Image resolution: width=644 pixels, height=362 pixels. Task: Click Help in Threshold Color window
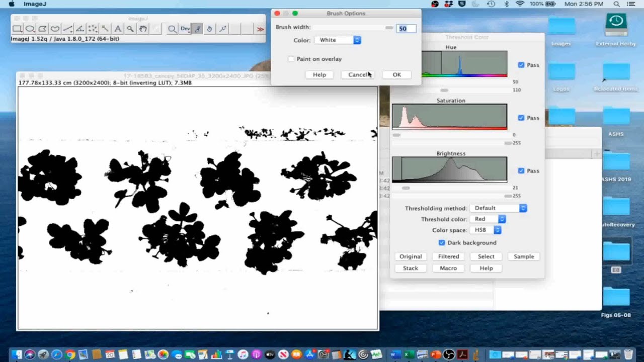point(486,268)
